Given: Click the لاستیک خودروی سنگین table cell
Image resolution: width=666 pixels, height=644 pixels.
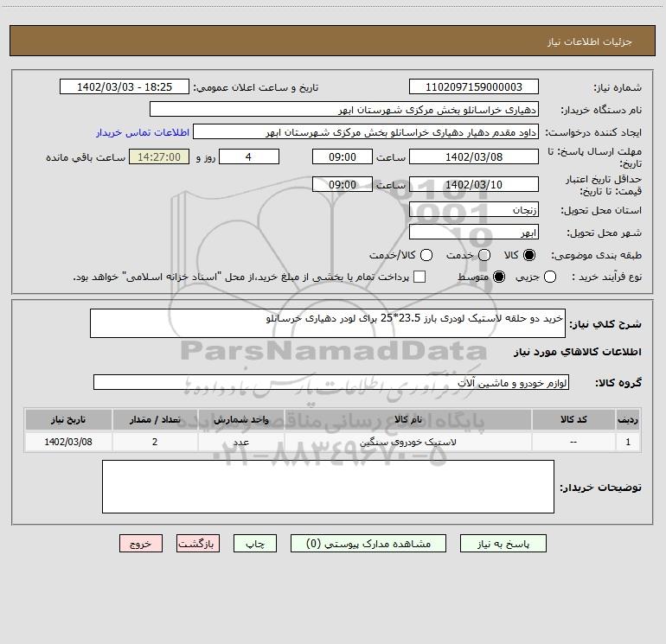Looking at the screenshot, I should click(408, 442).
